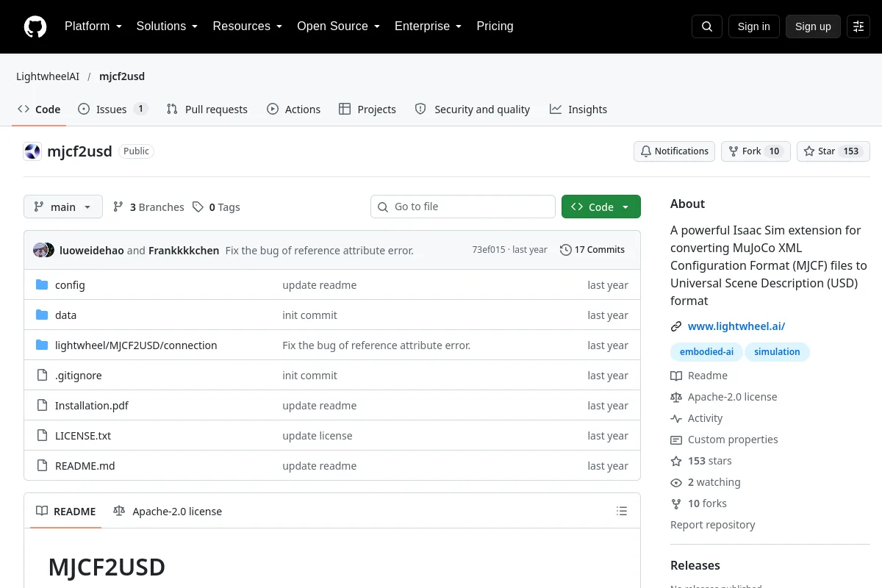Open the config folder
882x588 pixels.
(70, 285)
